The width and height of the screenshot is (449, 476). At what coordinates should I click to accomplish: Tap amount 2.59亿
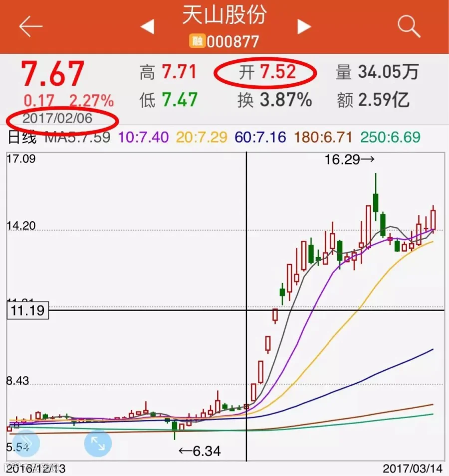point(384,100)
